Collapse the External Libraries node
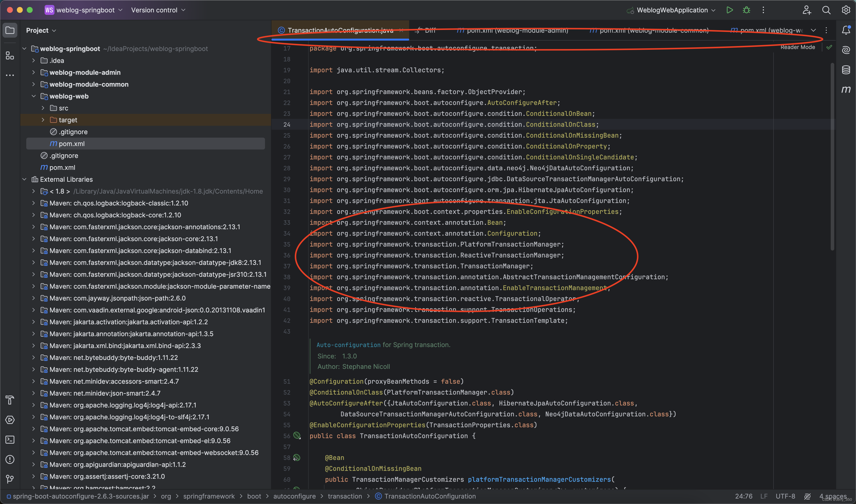The width and height of the screenshot is (856, 504). click(25, 179)
